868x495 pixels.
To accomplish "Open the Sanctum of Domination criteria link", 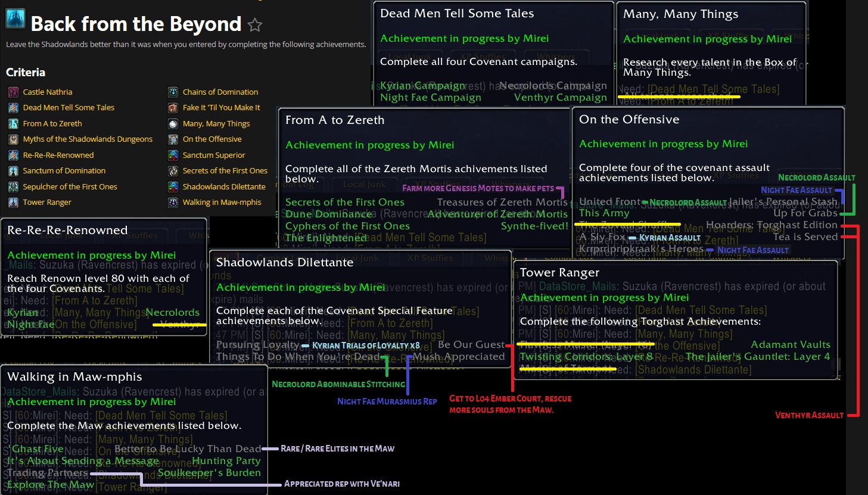I will point(64,171).
